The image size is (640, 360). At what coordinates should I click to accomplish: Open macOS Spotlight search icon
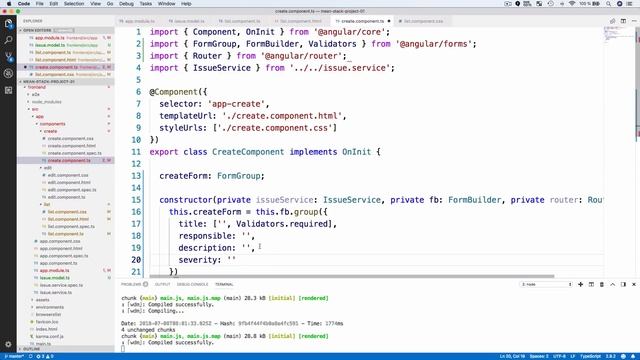[x=608, y=4]
